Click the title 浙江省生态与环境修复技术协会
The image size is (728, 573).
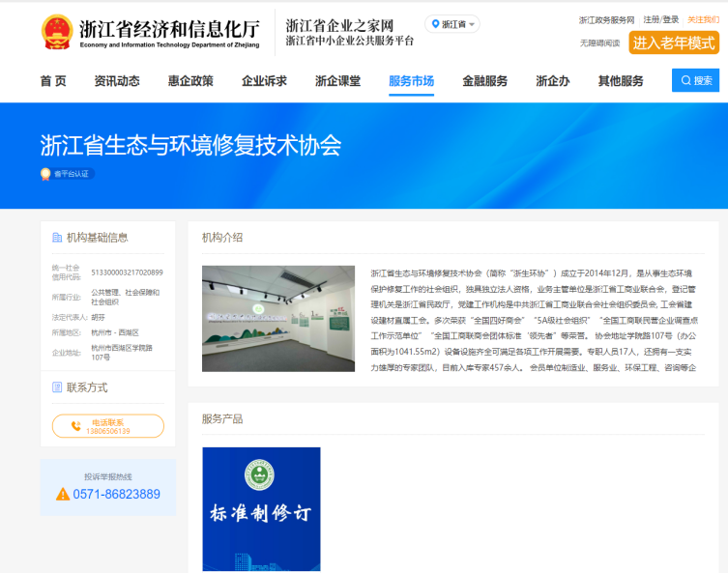coord(190,145)
